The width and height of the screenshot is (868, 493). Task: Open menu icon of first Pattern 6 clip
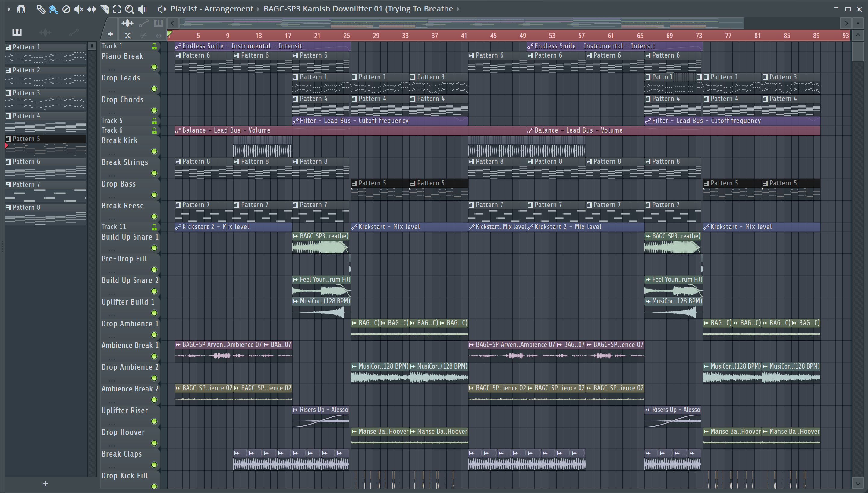[178, 55]
